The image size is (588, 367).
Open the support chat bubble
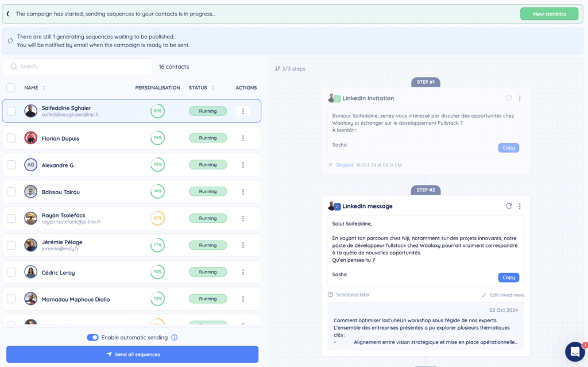[575, 351]
